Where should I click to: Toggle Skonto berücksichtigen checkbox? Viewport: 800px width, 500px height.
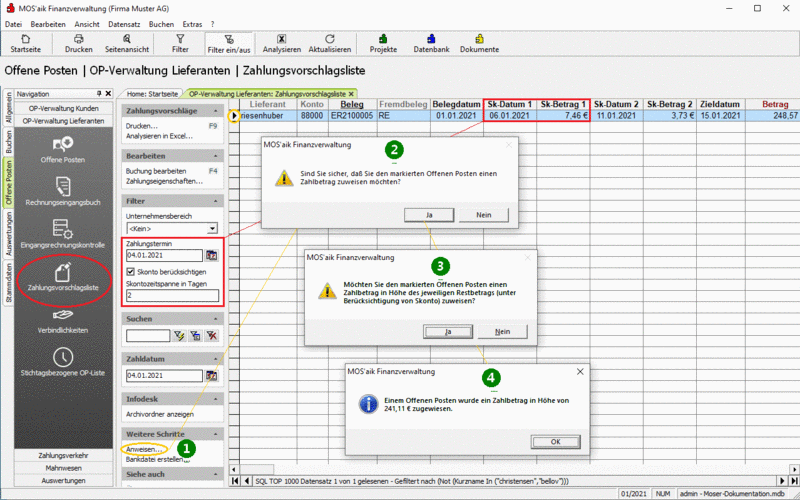point(131,272)
